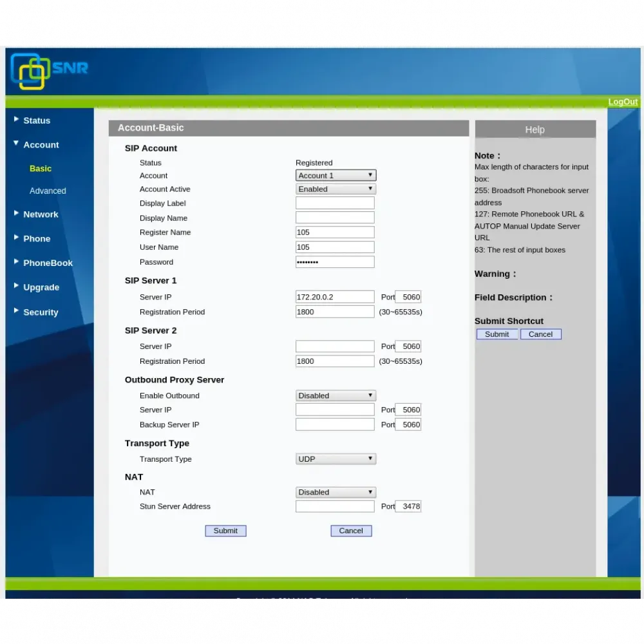This screenshot has width=644, height=644.
Task: Open the Enable Outbound dropdown
Action: [x=336, y=395]
